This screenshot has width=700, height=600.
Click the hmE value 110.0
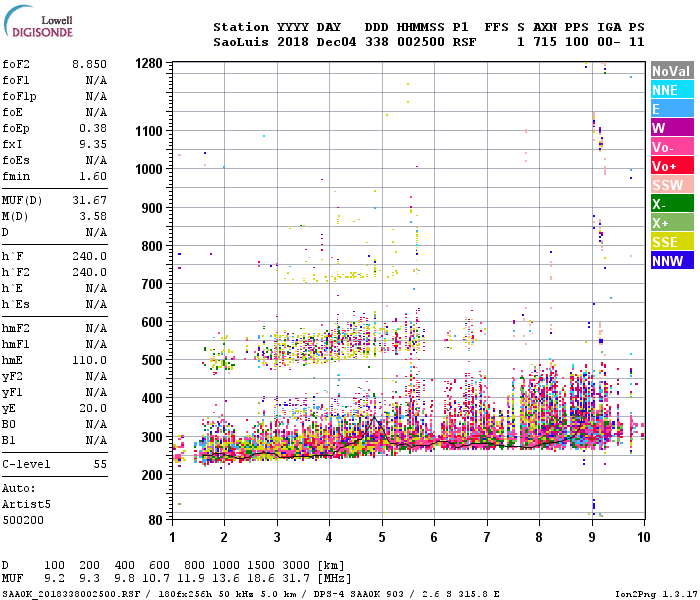pos(89,360)
